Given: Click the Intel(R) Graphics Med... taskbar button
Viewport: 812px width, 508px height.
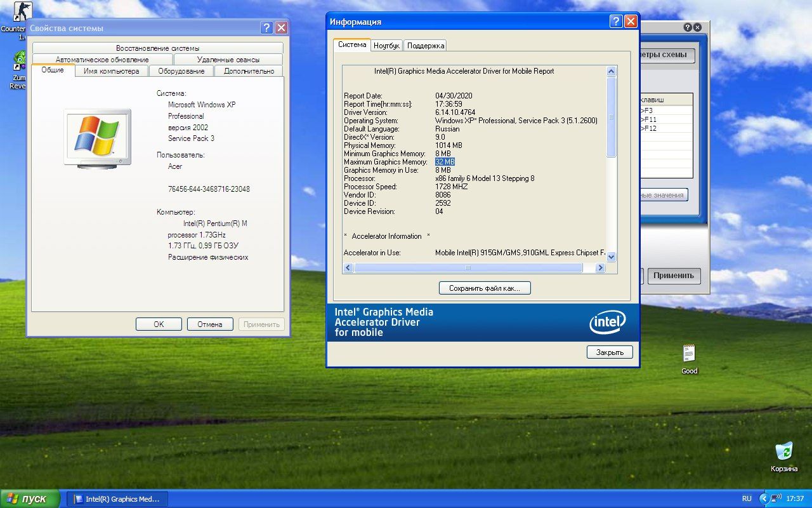Looking at the screenshot, I should coord(117,499).
